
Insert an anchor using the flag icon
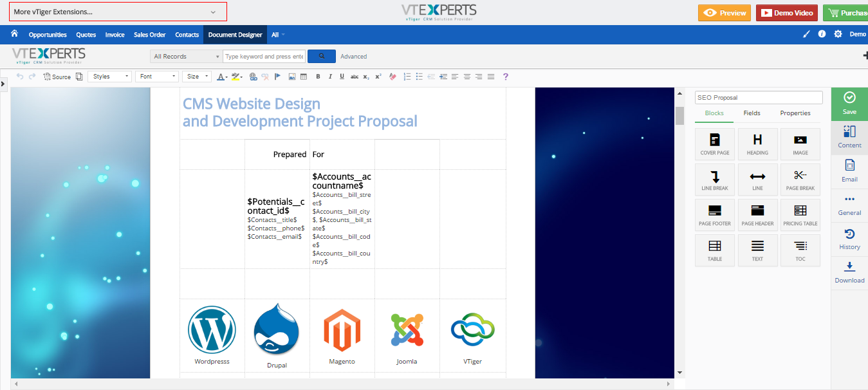277,77
